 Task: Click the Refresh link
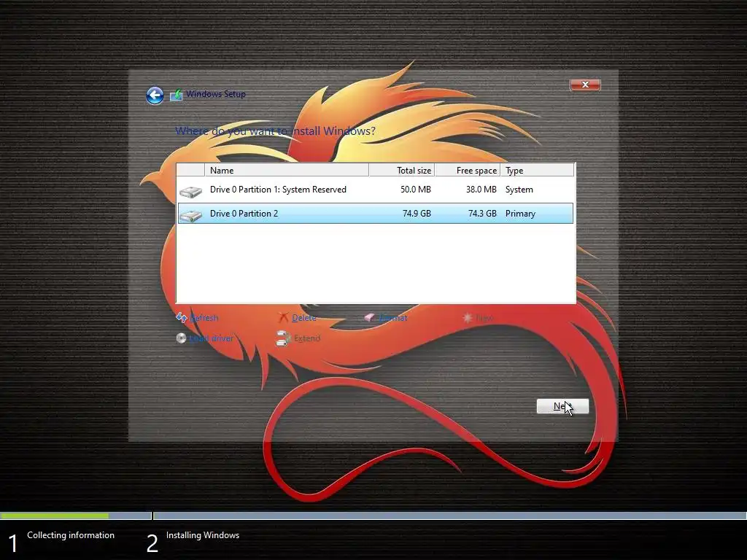click(x=204, y=318)
